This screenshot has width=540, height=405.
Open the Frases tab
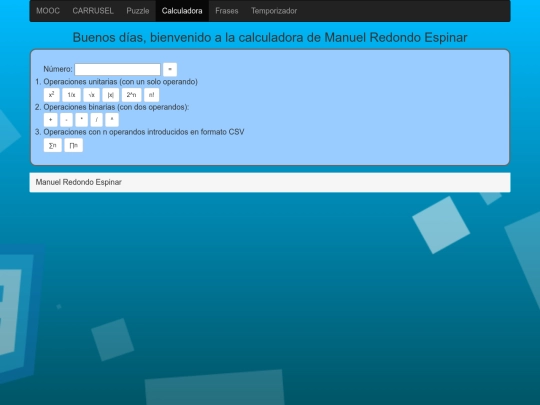(x=227, y=11)
